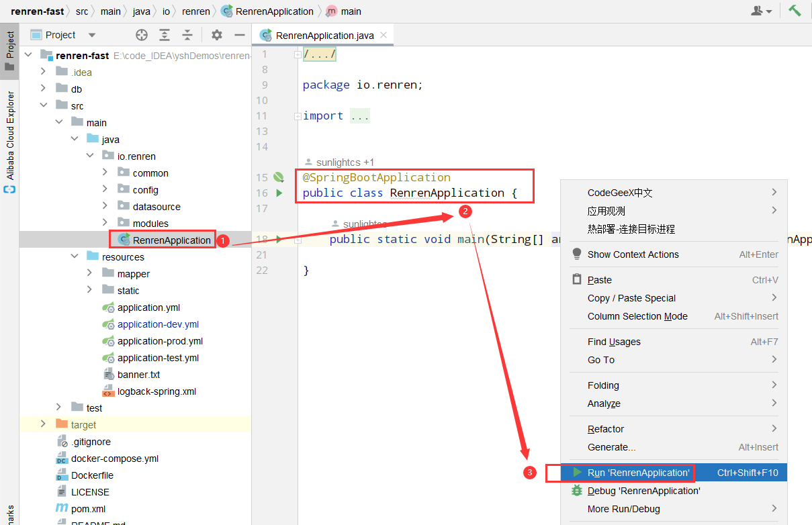Click the Collapse All icon in Project toolbar
The image size is (812, 525).
[x=187, y=35]
